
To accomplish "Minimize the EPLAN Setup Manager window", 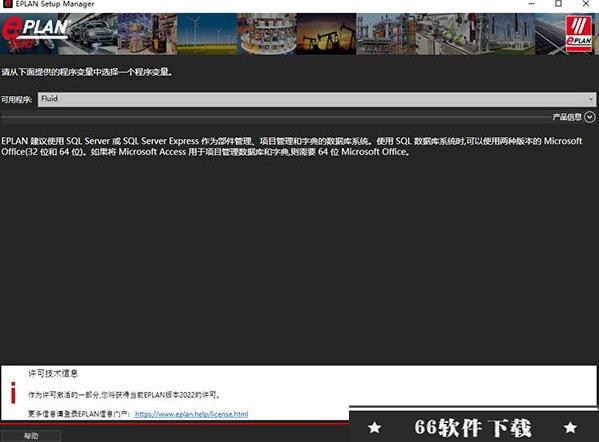I will (531, 4).
